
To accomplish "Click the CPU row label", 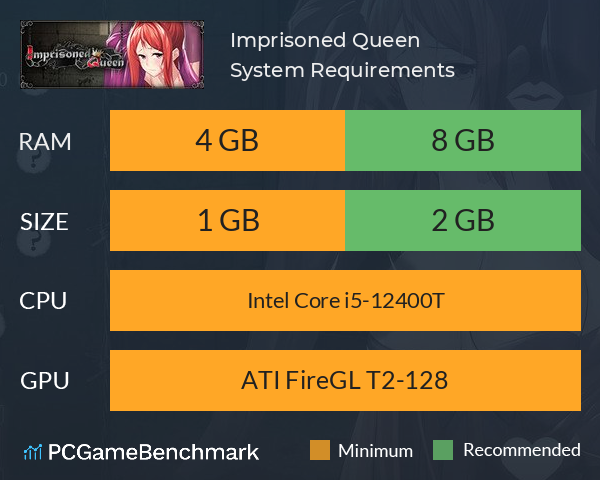I will click(43, 301).
